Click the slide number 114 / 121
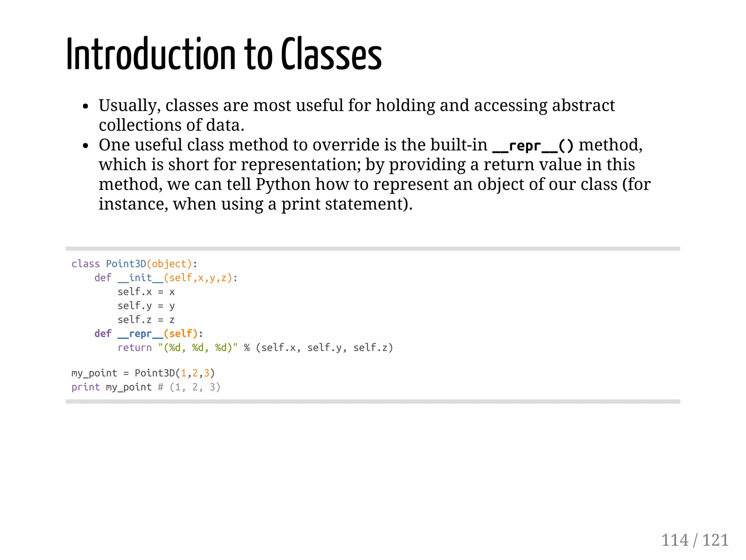Viewport: 746px width, 560px height. click(x=695, y=540)
